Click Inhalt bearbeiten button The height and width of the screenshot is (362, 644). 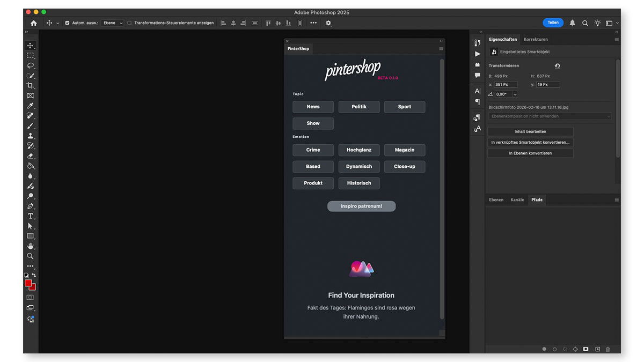(530, 131)
